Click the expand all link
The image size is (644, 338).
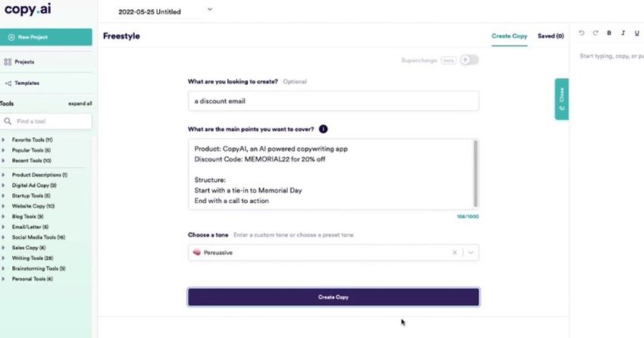tap(80, 103)
